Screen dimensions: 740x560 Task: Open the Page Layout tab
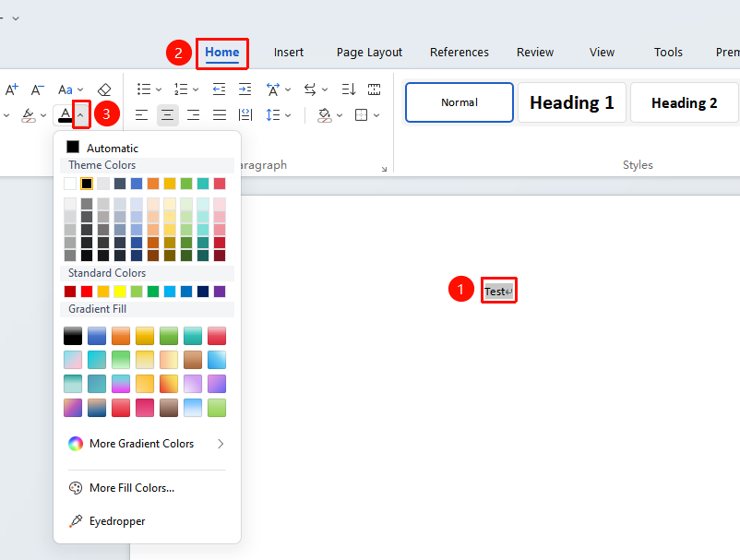[x=369, y=53]
